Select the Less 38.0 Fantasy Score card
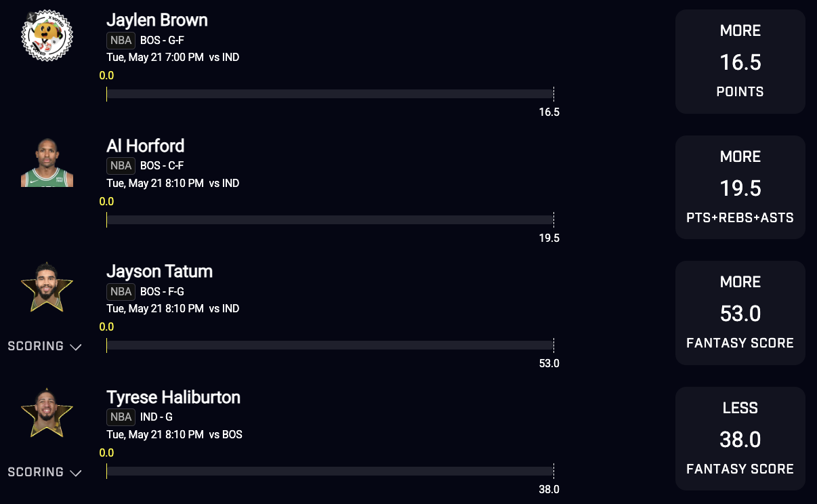 [740, 439]
